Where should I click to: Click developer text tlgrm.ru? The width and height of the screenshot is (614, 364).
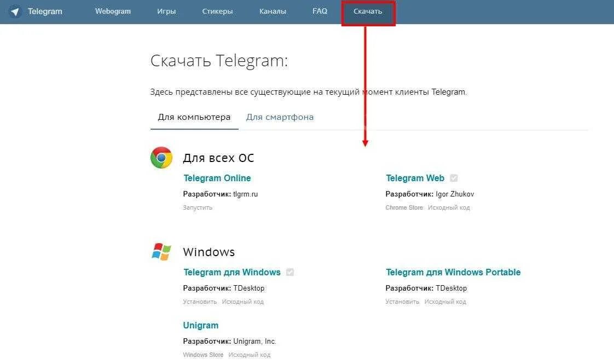[x=246, y=194]
